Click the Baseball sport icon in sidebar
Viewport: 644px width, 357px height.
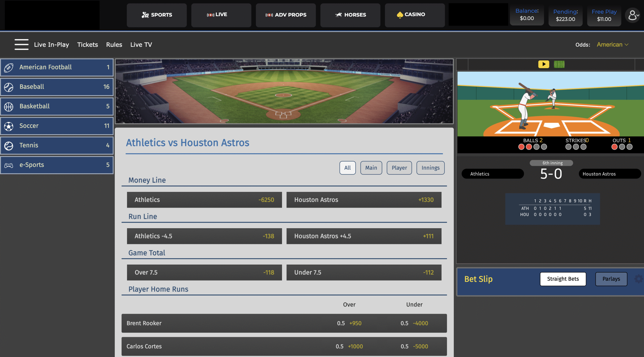(9, 87)
